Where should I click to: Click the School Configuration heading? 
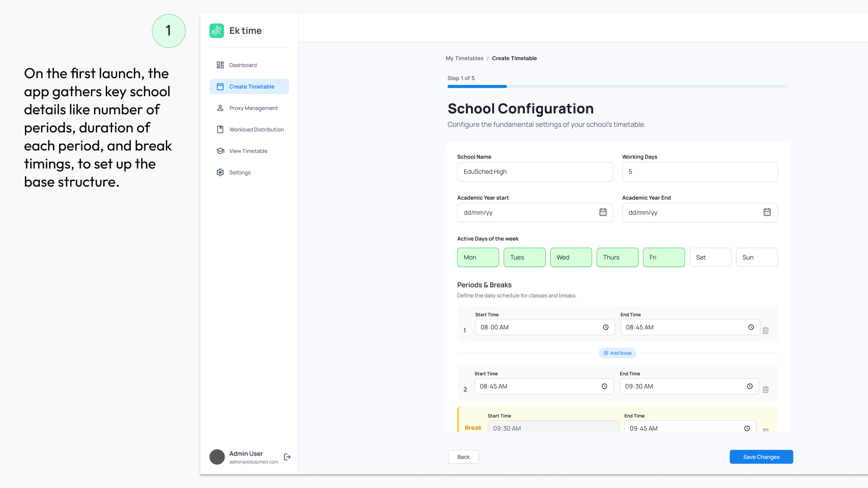[x=520, y=109]
